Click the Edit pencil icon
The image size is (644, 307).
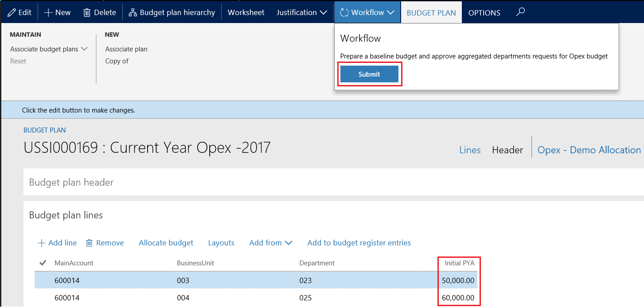[x=11, y=12]
